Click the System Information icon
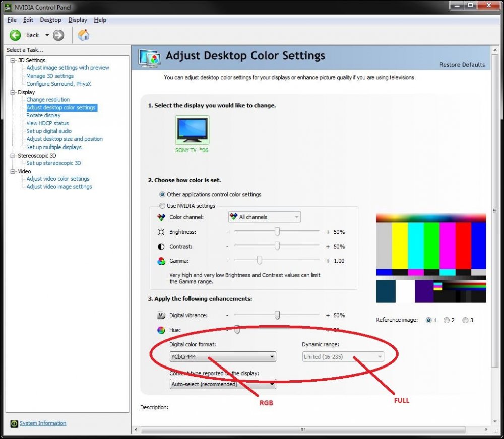 tap(14, 423)
